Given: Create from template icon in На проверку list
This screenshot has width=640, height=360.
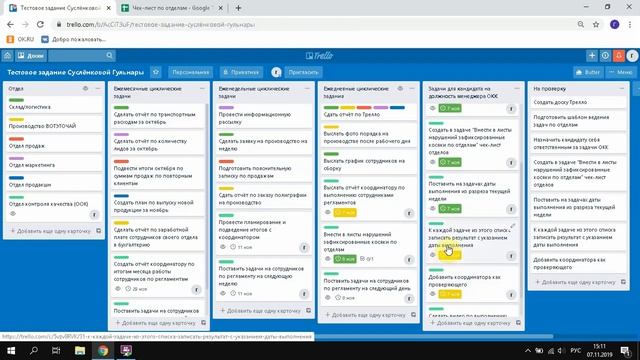Looking at the screenshot, I should [x=623, y=282].
